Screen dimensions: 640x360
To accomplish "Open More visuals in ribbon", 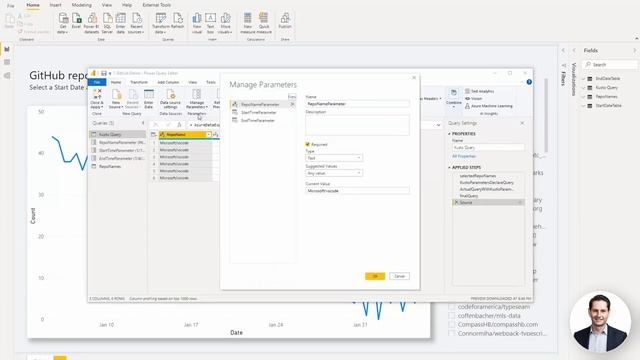I will [x=225, y=23].
